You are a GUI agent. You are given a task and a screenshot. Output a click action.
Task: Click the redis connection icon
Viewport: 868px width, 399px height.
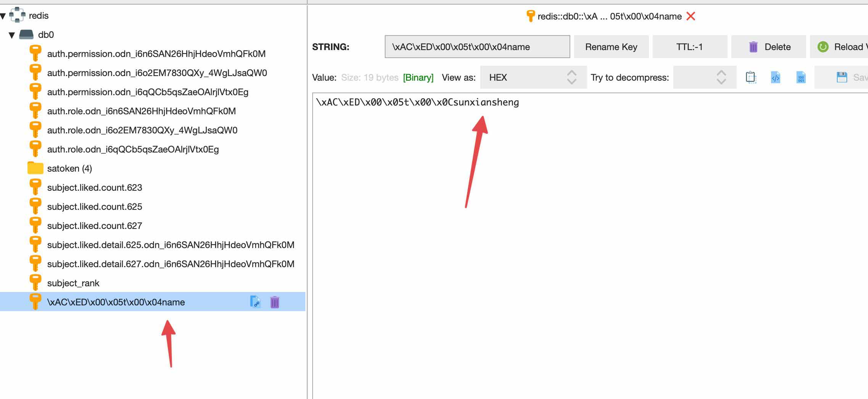tap(17, 15)
